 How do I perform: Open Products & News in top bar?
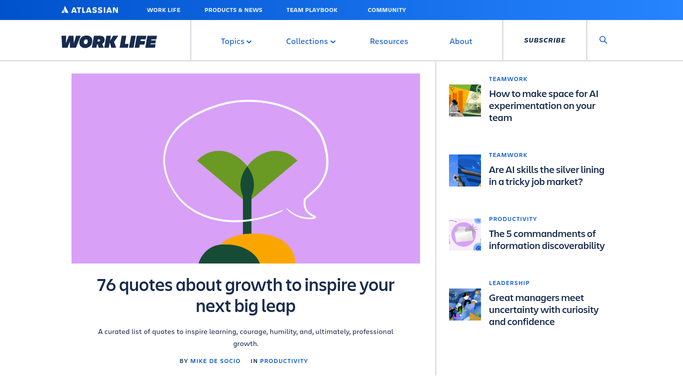[x=233, y=10]
